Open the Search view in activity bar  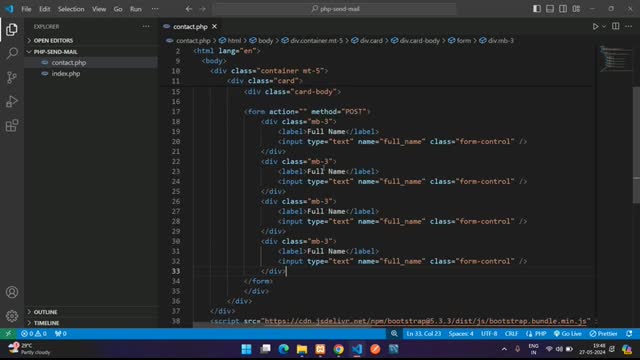point(12,53)
